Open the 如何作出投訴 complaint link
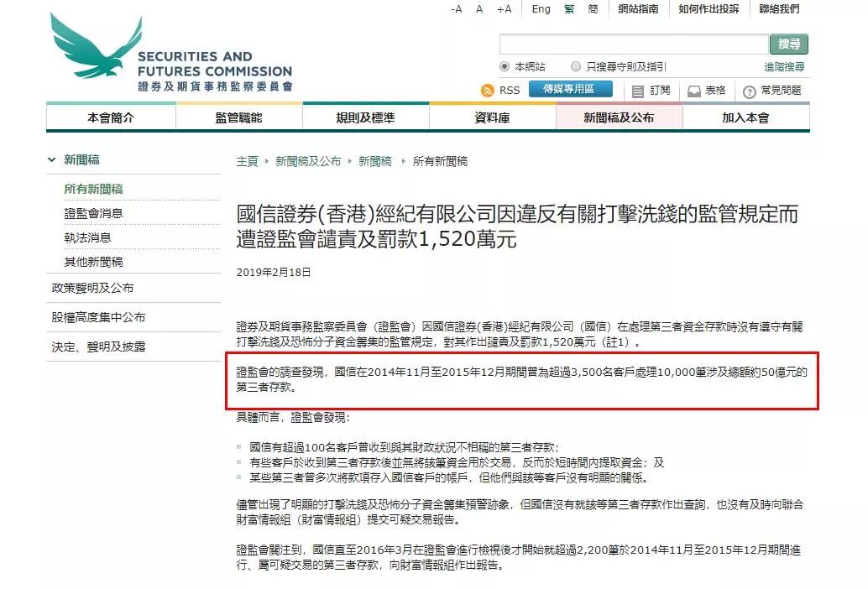 tap(709, 9)
